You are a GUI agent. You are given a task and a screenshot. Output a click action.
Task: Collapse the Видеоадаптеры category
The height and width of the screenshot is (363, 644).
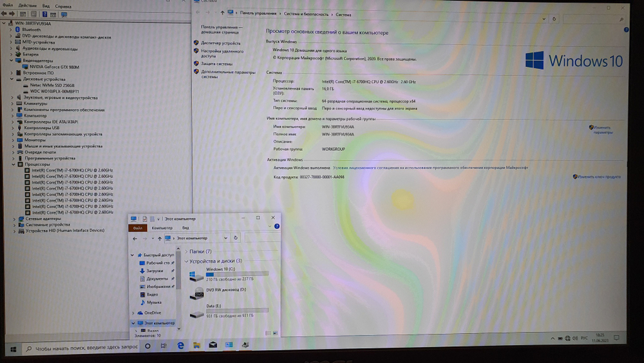click(x=11, y=61)
